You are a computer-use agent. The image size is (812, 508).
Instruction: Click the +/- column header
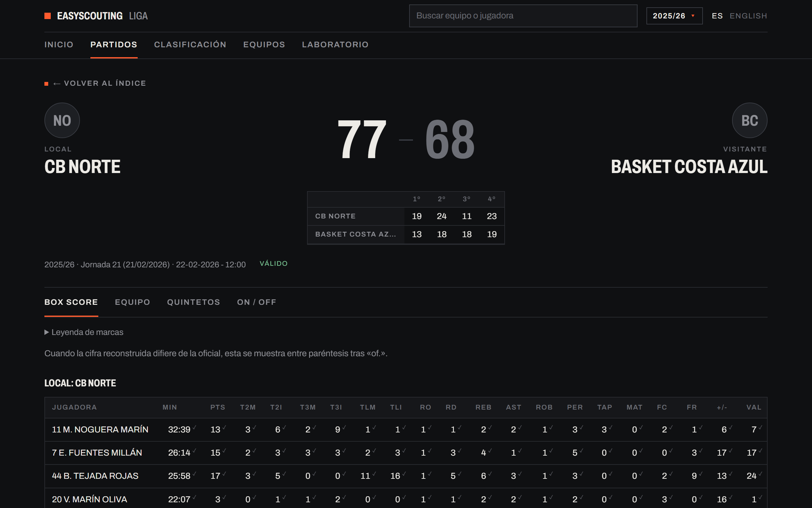722,407
